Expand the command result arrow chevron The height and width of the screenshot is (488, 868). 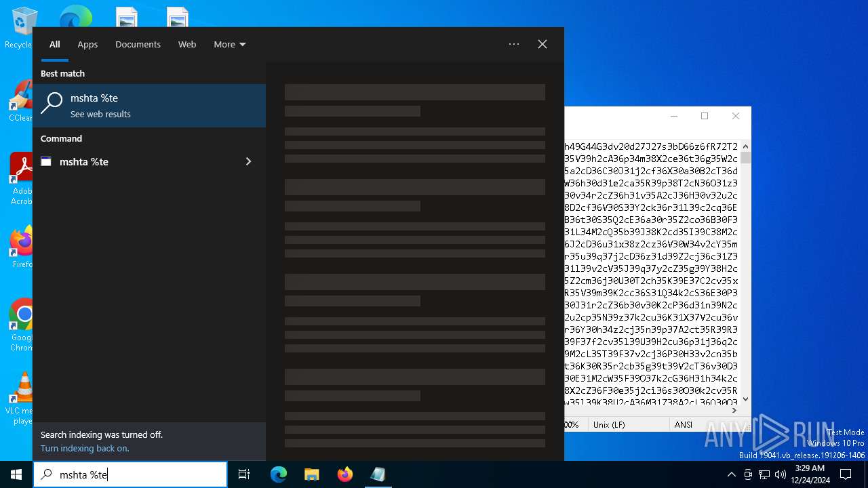tap(248, 161)
